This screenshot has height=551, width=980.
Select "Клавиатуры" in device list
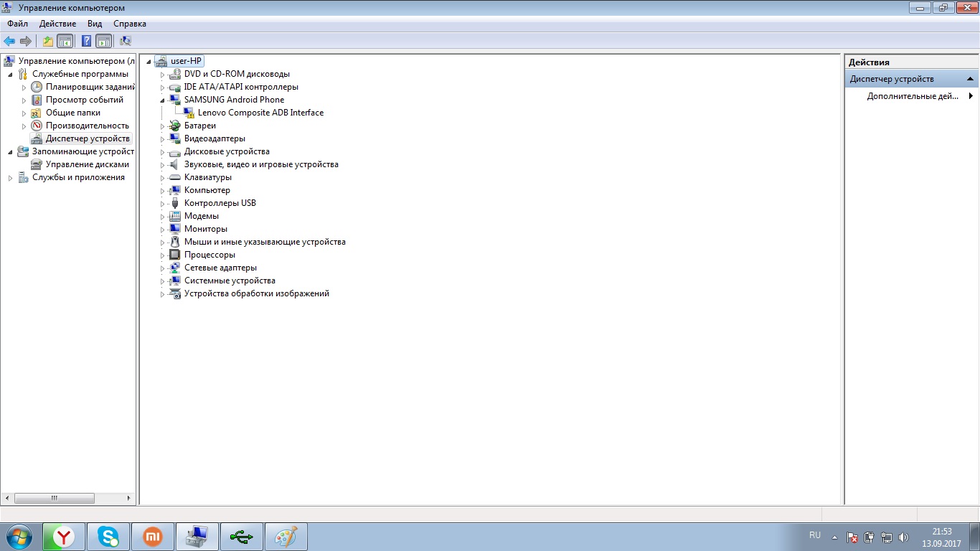coord(208,177)
